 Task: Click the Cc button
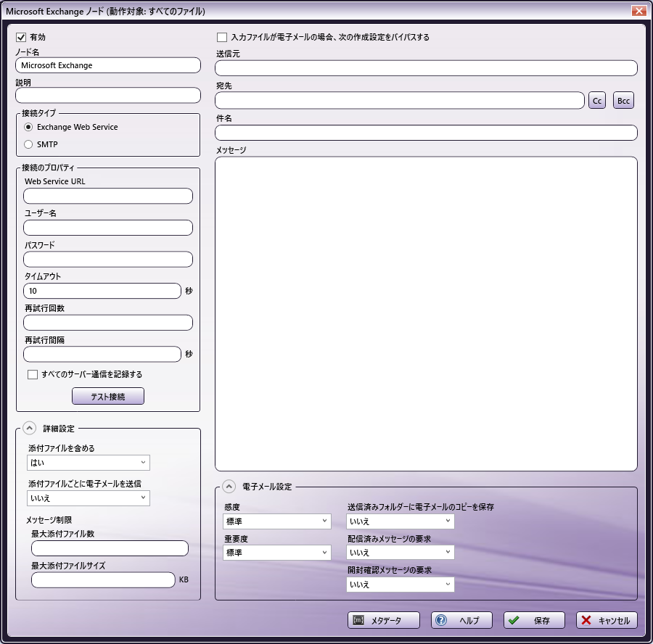(x=597, y=101)
